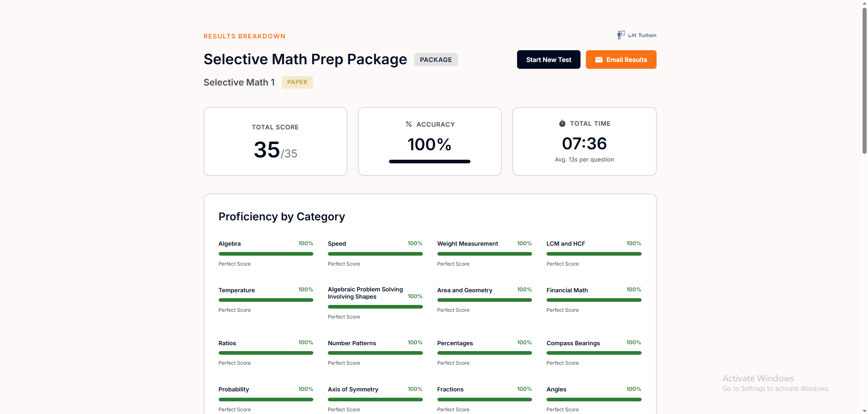Click the envelope icon in Email Results
This screenshot has height=414, width=868.
599,60
